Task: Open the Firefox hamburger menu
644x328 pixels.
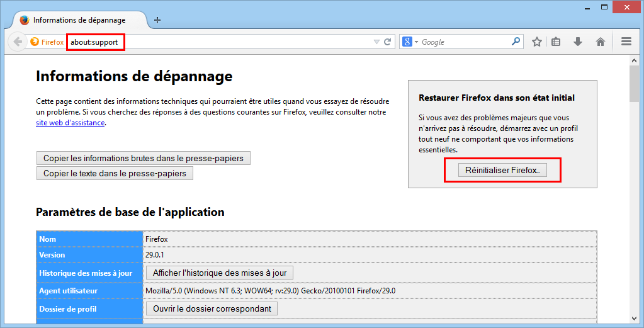Action: (626, 42)
